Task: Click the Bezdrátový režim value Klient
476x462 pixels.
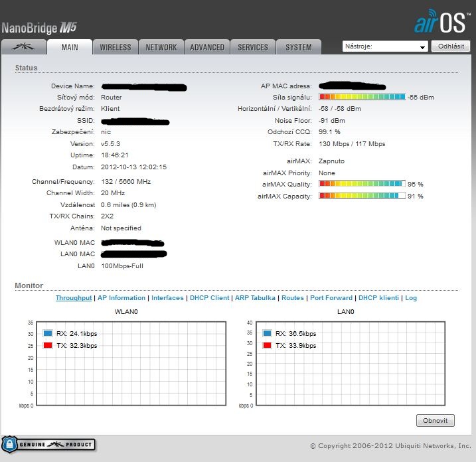Action: point(110,109)
